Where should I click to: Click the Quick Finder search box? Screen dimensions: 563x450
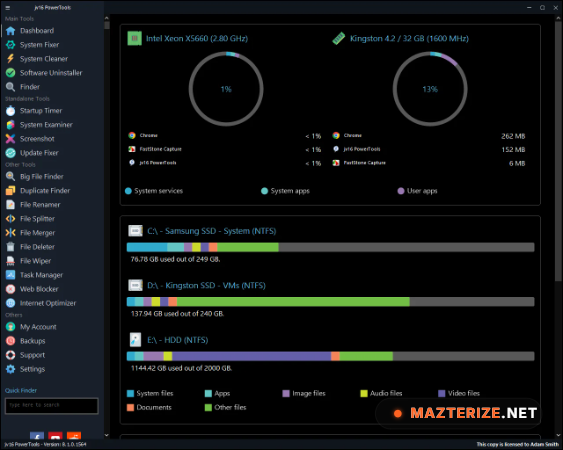[51, 405]
